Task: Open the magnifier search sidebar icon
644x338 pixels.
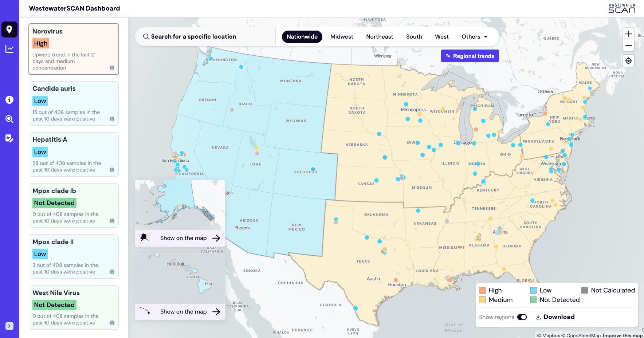Action: point(9,119)
